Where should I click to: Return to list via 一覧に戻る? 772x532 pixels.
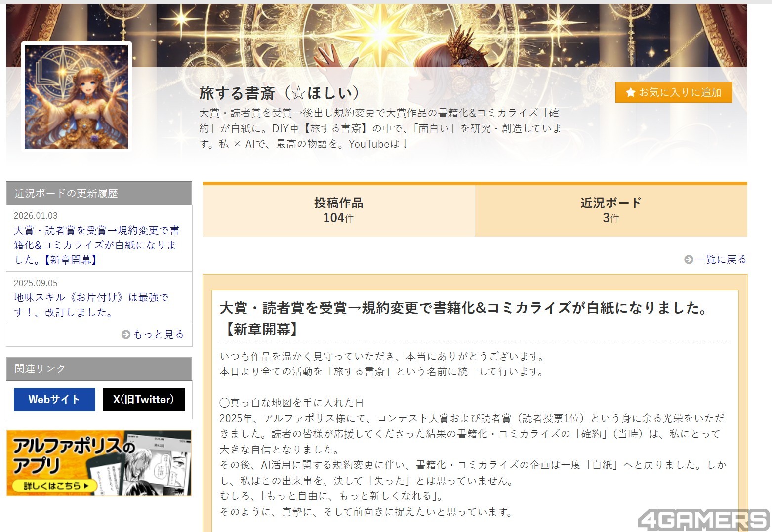click(721, 260)
